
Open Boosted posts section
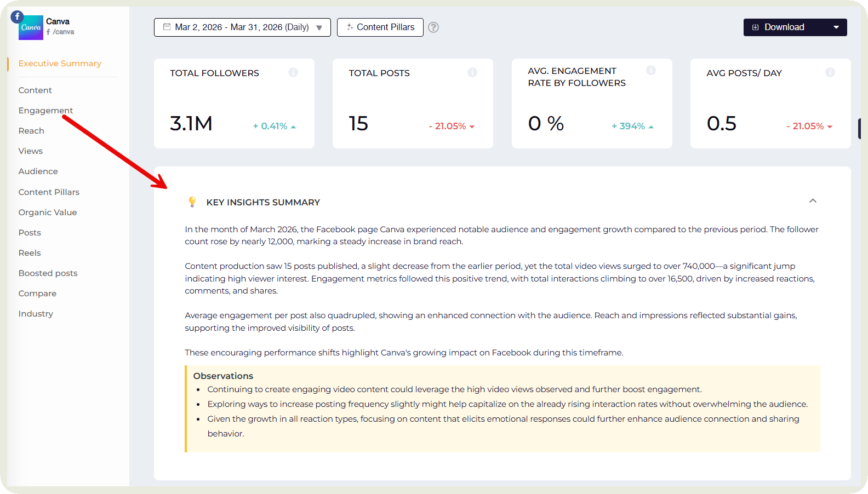(48, 273)
